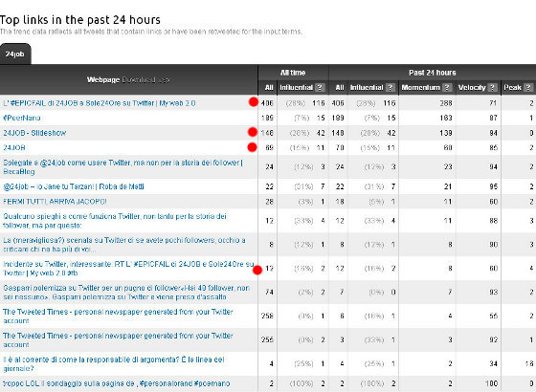This screenshot has width=536, height=392.
Task: Click momentum value 163
Action: pos(446,118)
